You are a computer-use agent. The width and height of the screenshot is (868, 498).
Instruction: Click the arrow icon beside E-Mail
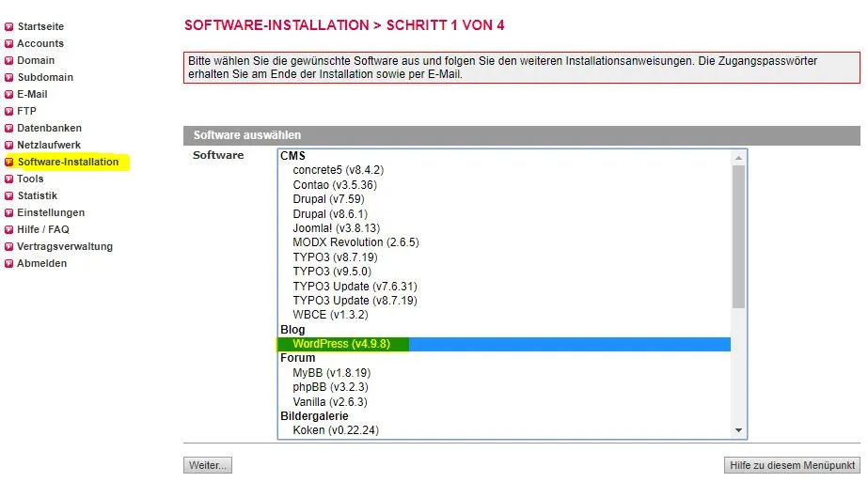coord(8,95)
